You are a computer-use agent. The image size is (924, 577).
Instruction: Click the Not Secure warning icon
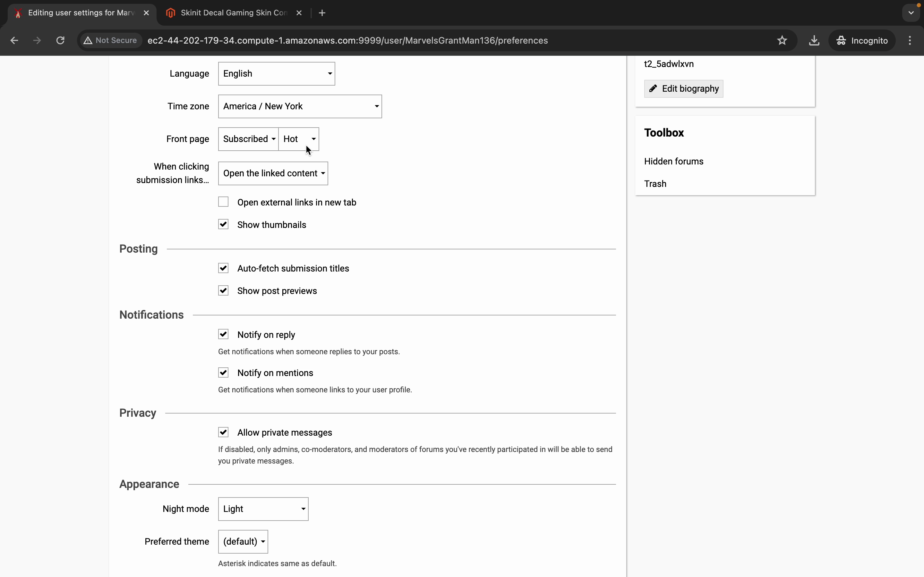pyautogui.click(x=88, y=40)
